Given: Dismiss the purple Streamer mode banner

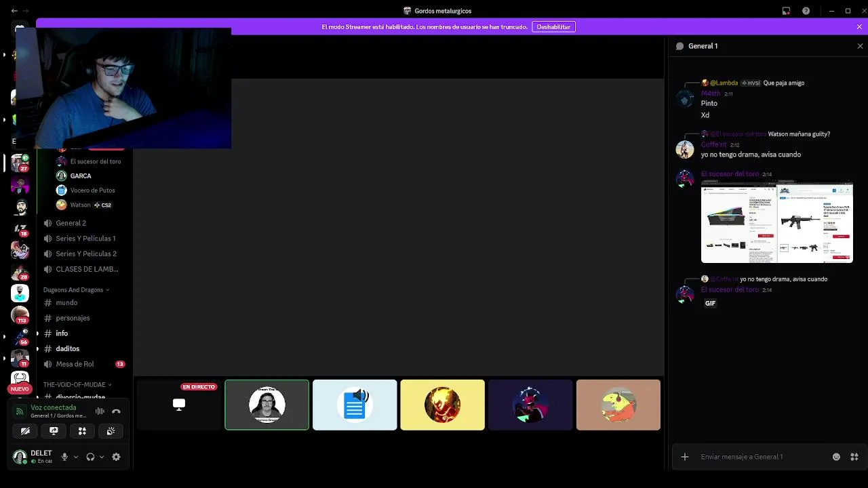Looking at the screenshot, I should pos(859,26).
